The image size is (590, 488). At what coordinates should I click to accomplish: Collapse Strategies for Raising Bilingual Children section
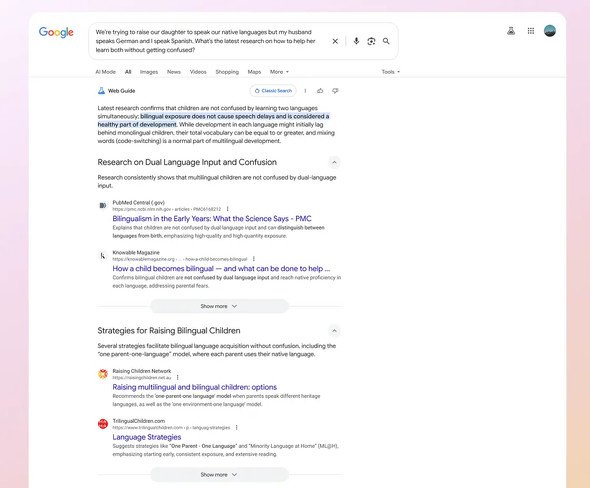(334, 331)
